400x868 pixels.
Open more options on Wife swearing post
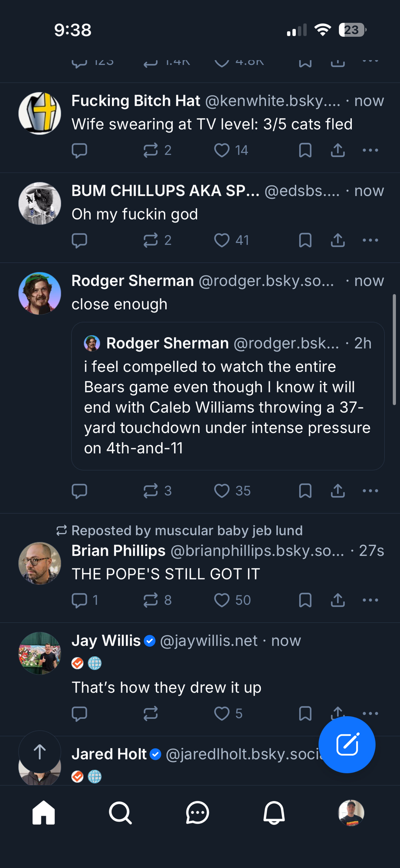point(370,150)
